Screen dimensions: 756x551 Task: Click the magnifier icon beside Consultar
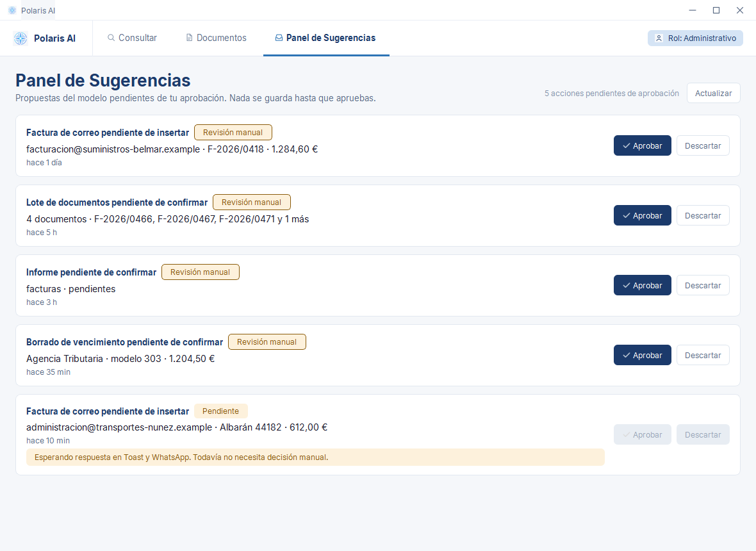point(111,38)
